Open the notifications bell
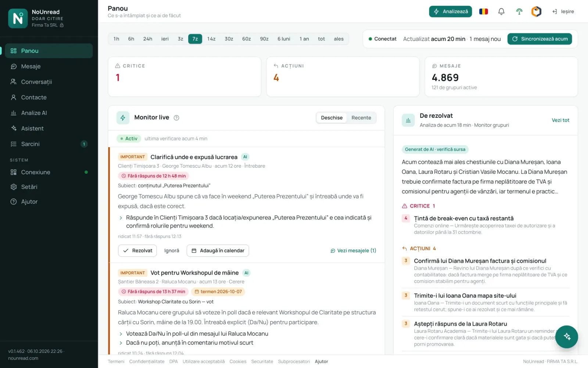 [x=501, y=11]
